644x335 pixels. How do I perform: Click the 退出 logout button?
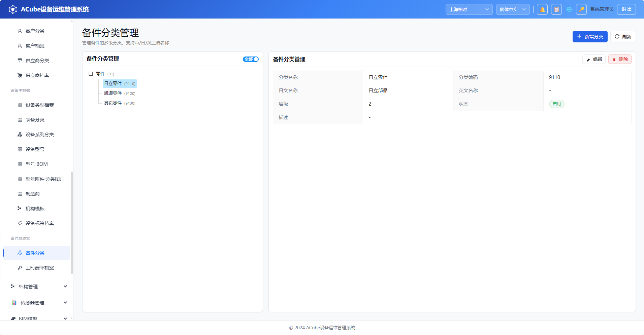[x=626, y=9]
